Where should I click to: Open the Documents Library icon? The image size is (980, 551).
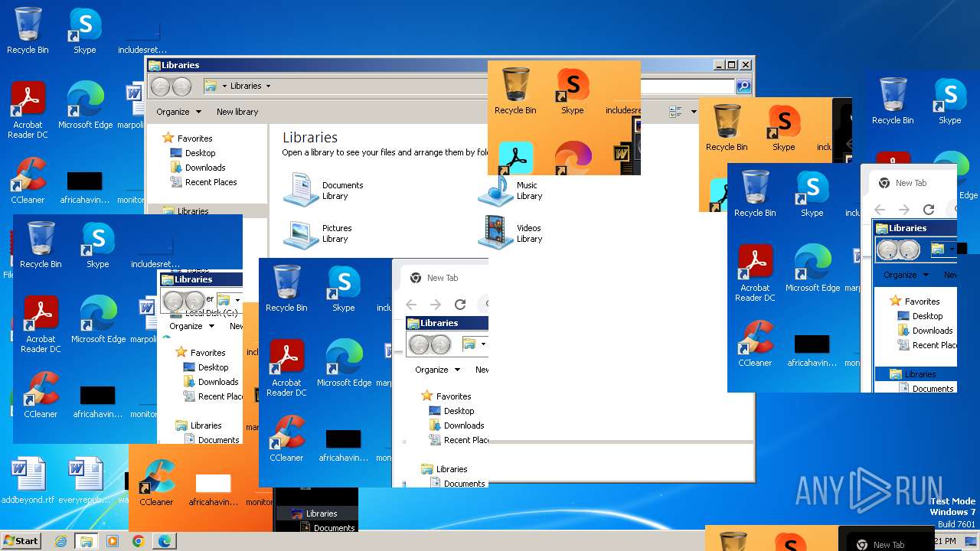coord(301,191)
